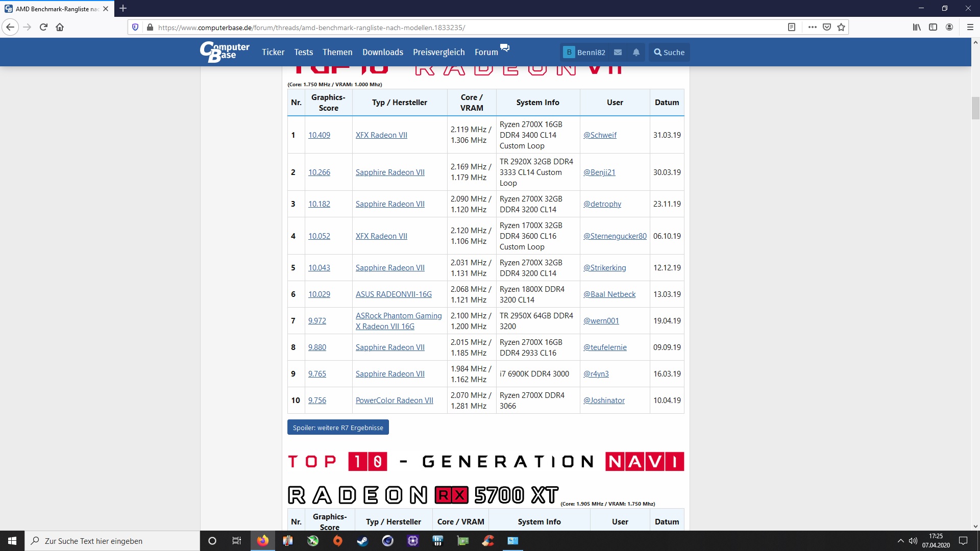
Task: Open score link 9.972
Action: tap(317, 321)
